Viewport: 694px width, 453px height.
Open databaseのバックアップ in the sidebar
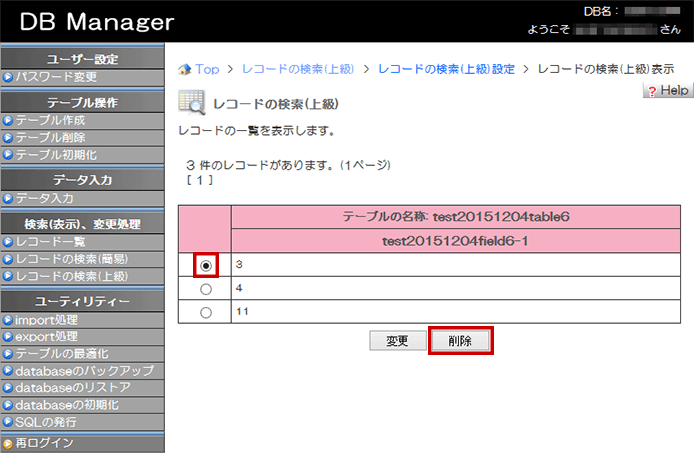coord(84,371)
